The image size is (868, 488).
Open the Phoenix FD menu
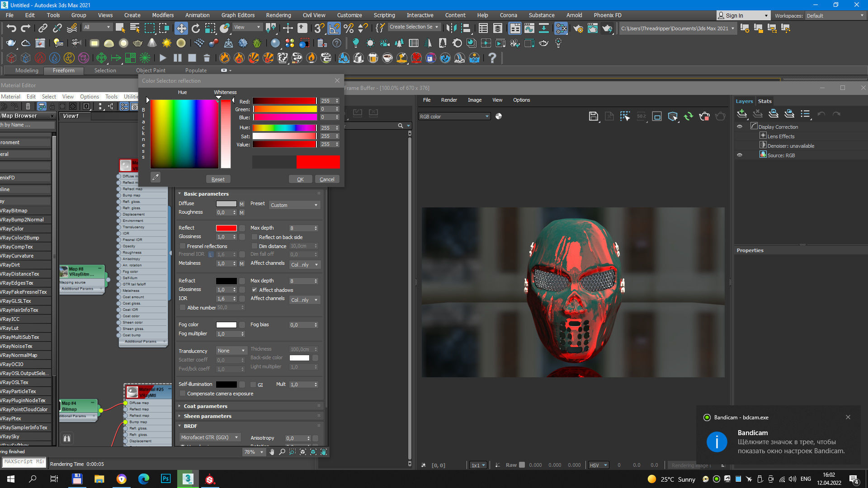(607, 15)
